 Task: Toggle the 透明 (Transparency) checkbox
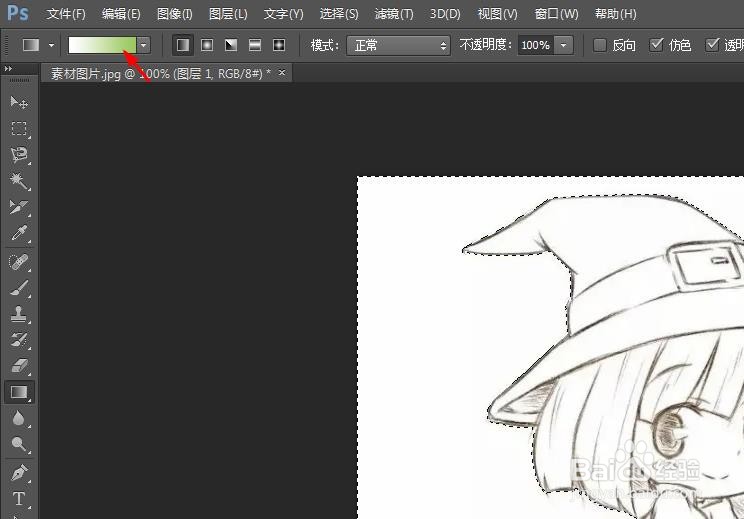click(x=712, y=45)
